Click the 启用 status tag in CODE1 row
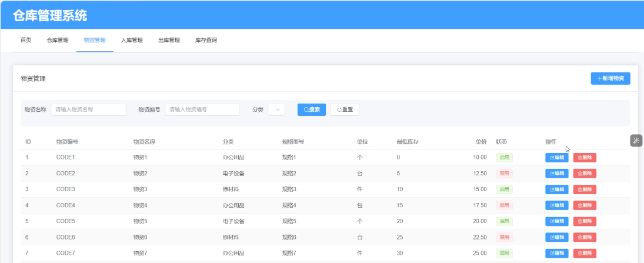 505,158
